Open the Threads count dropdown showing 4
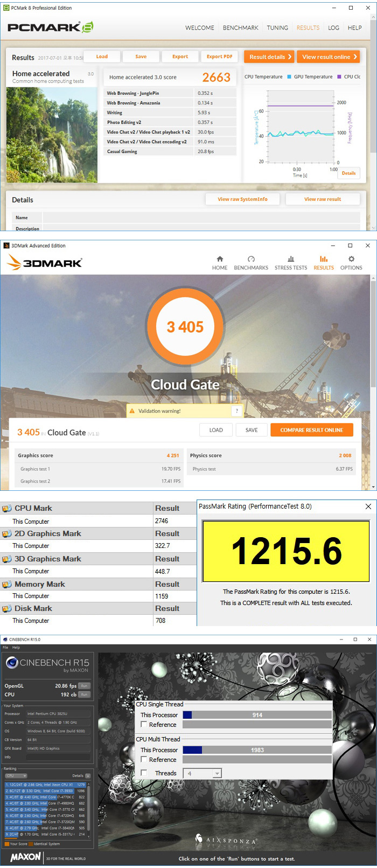 coord(202,773)
